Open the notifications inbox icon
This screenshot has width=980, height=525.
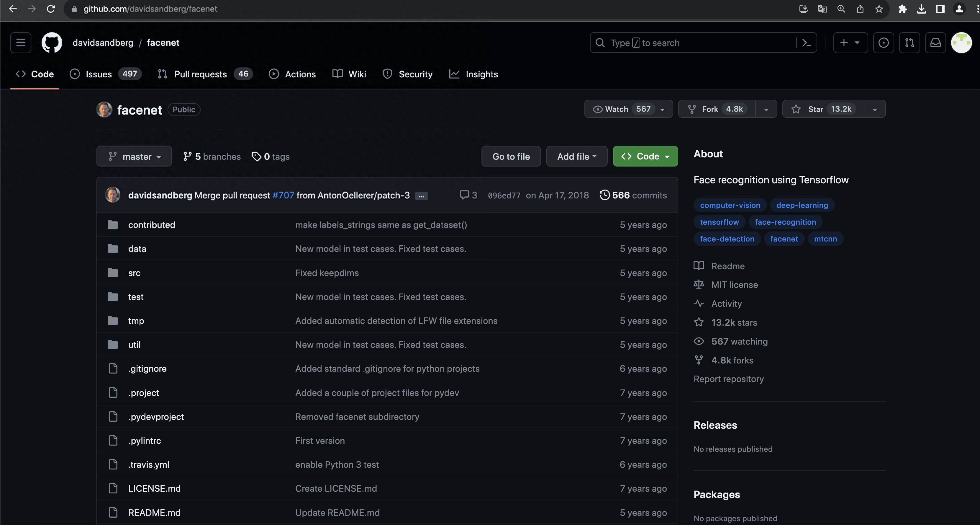tap(935, 43)
